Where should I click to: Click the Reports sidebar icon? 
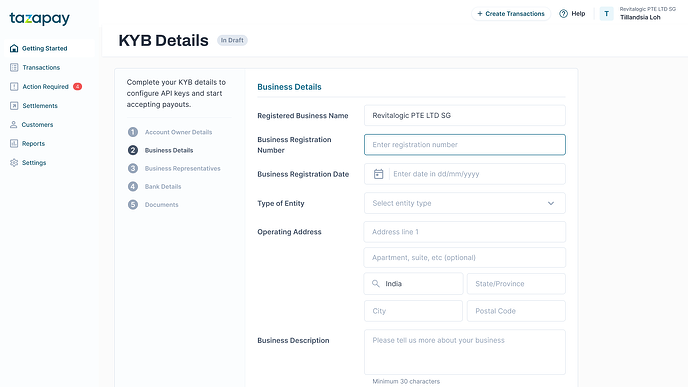tap(14, 143)
